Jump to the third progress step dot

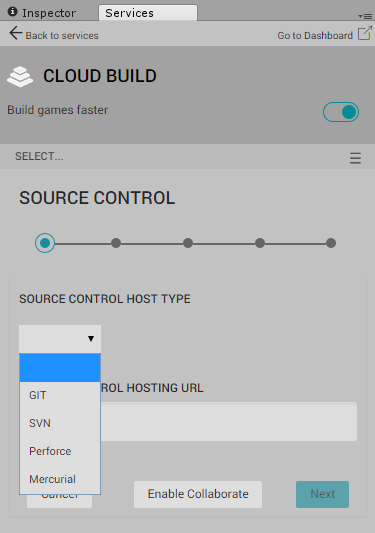[188, 243]
